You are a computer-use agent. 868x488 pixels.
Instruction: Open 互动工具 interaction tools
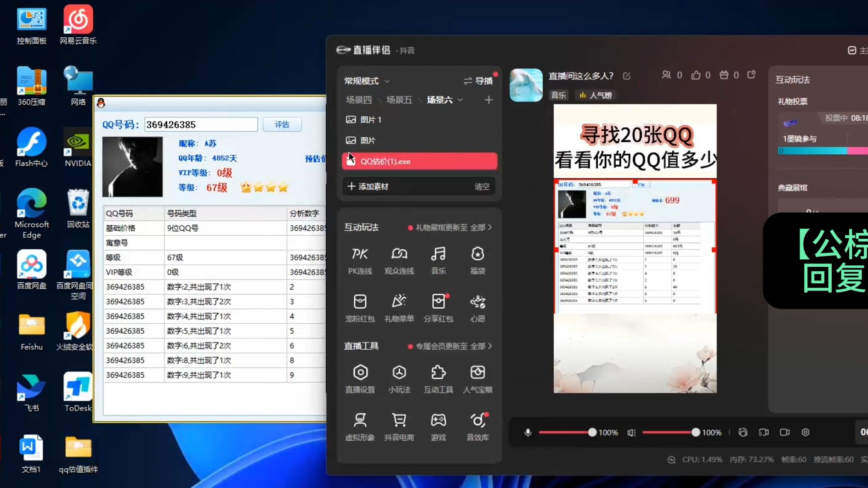point(438,379)
